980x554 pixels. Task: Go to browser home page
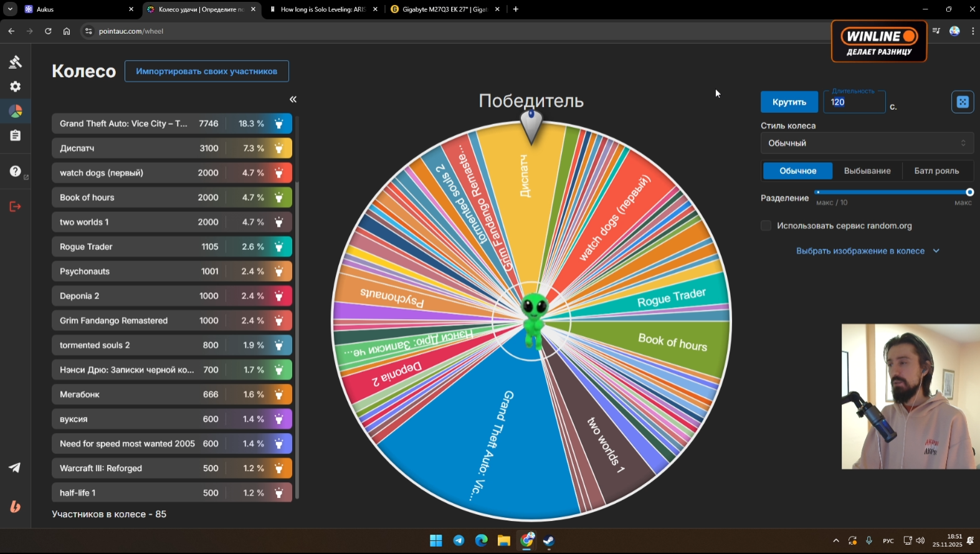tap(67, 31)
